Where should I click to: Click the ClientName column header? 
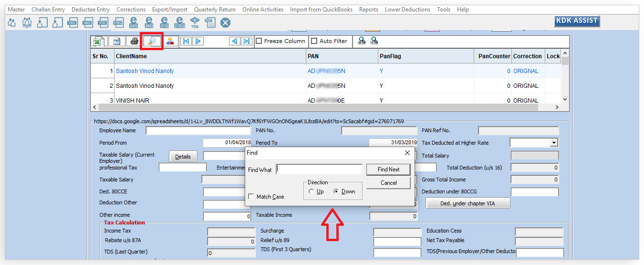[x=210, y=56]
